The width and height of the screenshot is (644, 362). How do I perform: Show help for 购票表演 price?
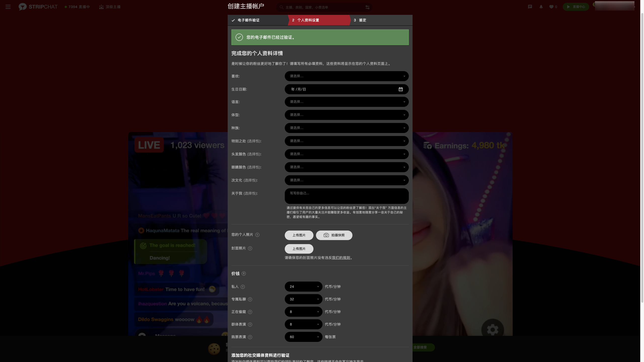(250, 337)
